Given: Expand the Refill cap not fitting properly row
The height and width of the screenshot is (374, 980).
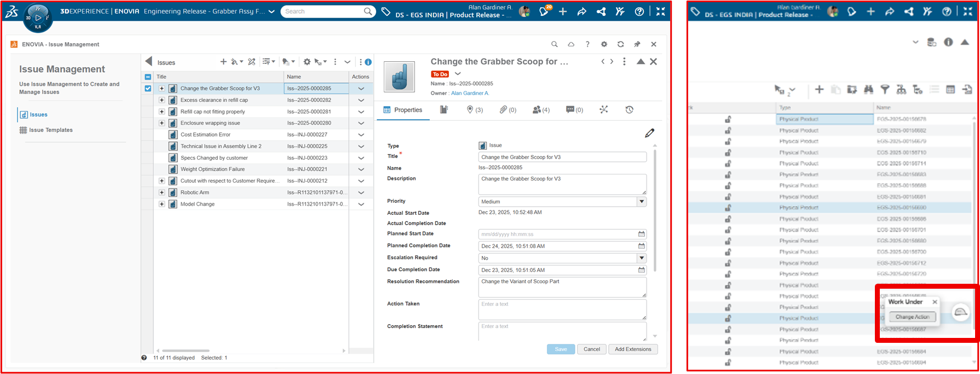Looking at the screenshot, I should (162, 112).
